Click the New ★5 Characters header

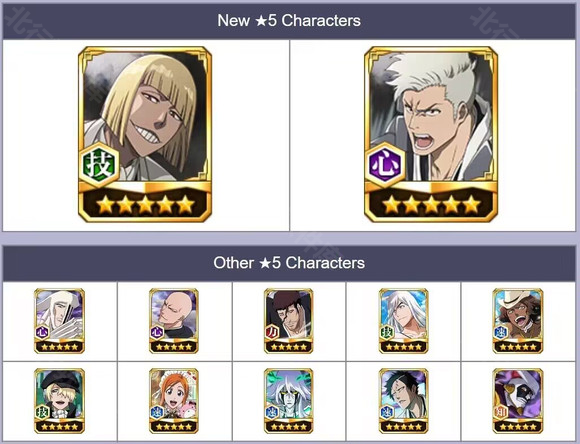289,21
